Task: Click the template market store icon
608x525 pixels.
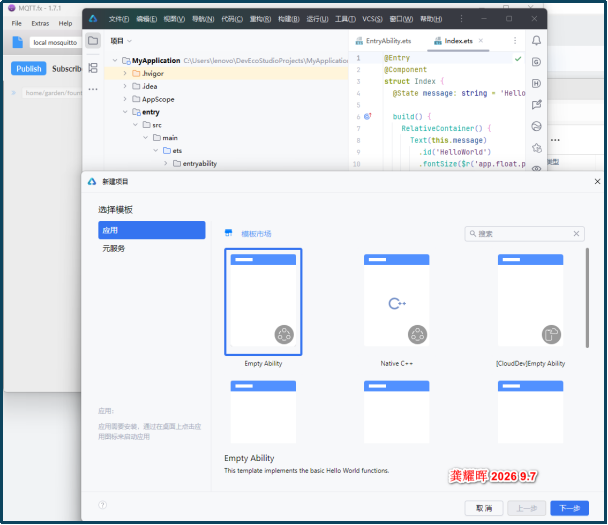Action: click(228, 233)
